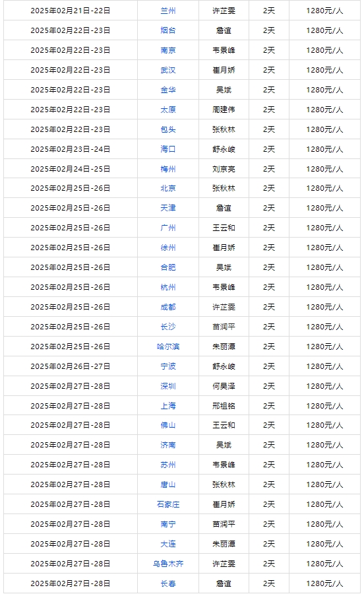The width and height of the screenshot is (364, 596).
Task: Select the 金华 city link
Action: [167, 90]
